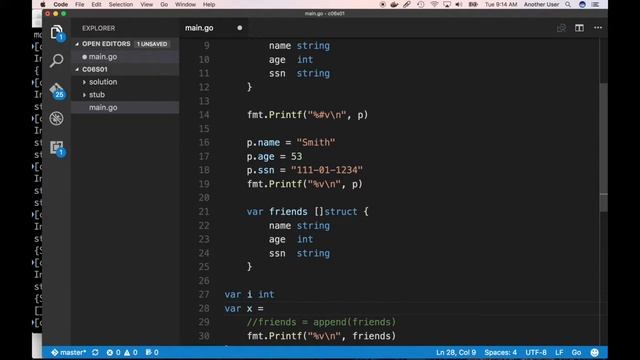The image size is (640, 360).
Task: Open Notification Center icon
Action: pos(595,4)
